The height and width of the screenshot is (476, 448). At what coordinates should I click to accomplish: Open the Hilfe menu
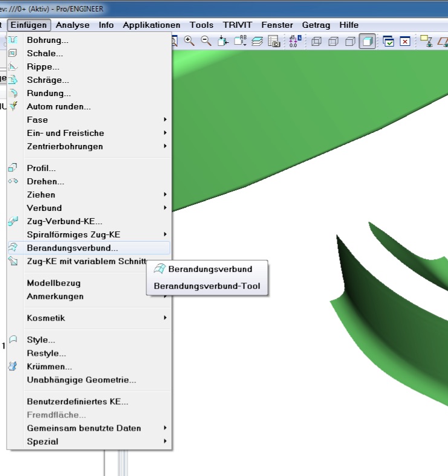(349, 25)
